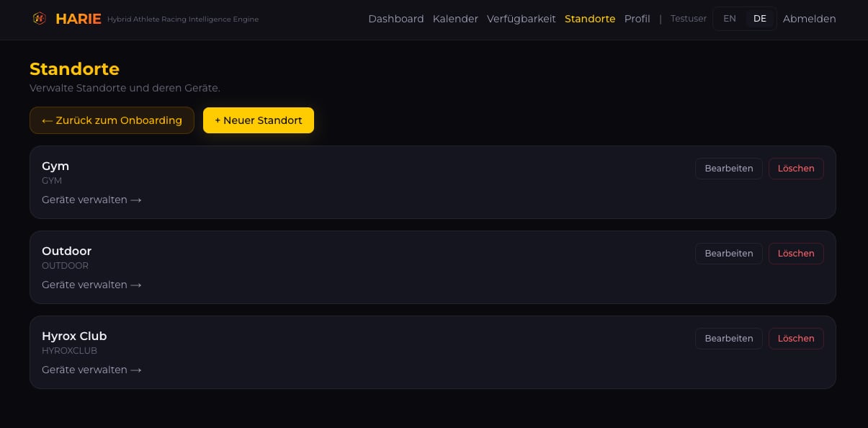868x428 pixels.
Task: Open the Dashboard page
Action: (x=396, y=19)
